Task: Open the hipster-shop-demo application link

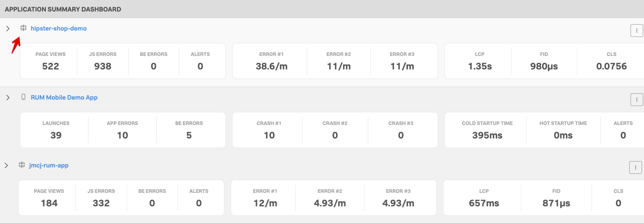Action: [59, 29]
